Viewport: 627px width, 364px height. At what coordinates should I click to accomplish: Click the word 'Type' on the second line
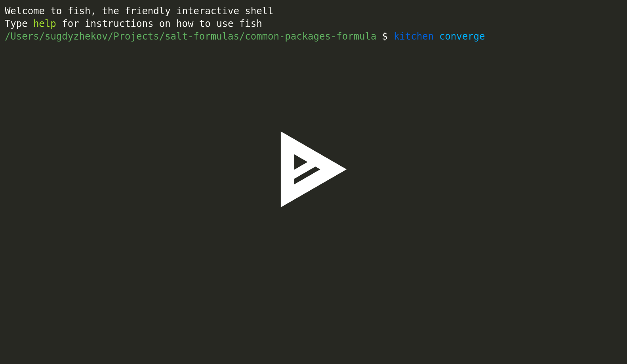point(16,24)
